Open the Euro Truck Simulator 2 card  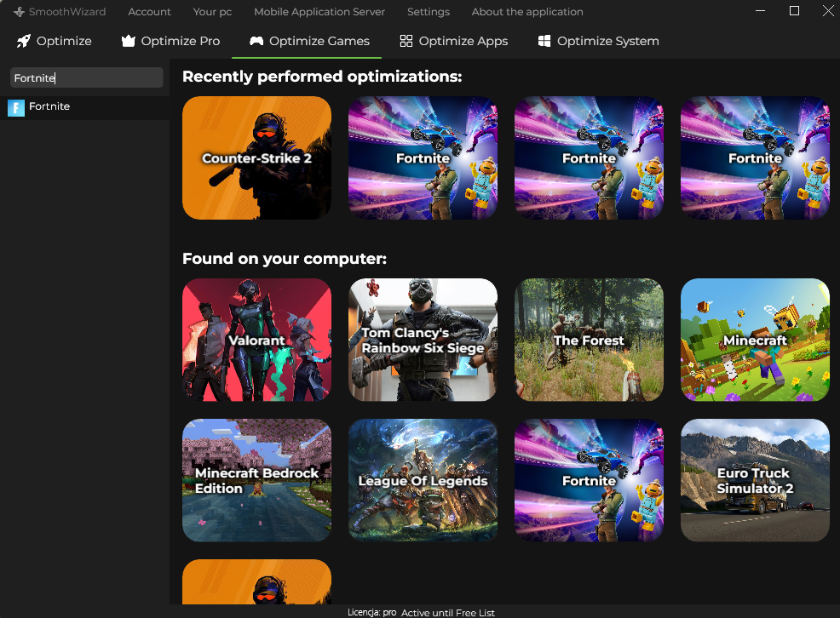pos(755,480)
